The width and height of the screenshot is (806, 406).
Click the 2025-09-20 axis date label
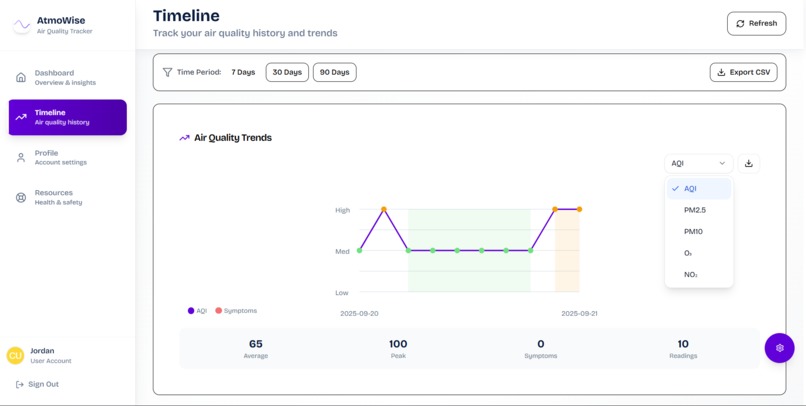(x=359, y=313)
